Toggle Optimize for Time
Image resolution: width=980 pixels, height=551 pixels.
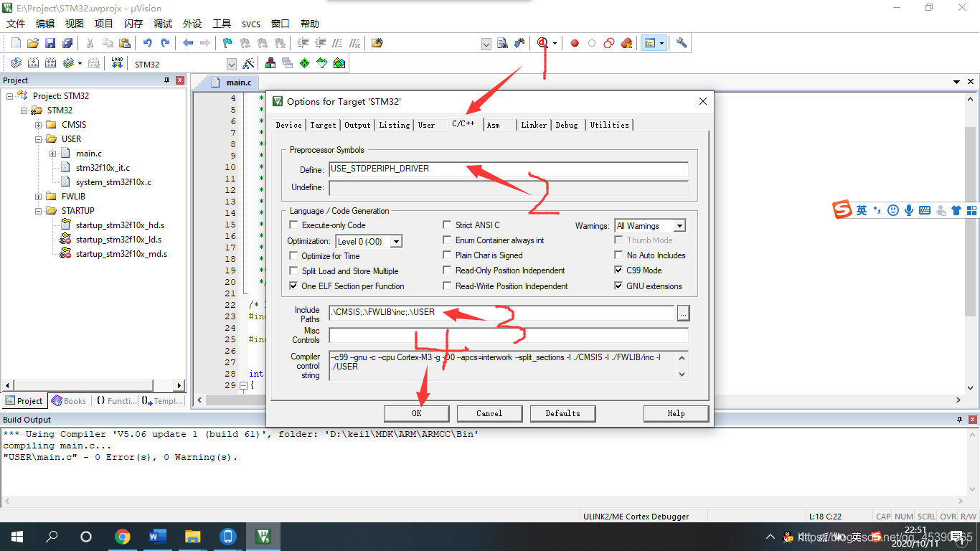click(293, 255)
